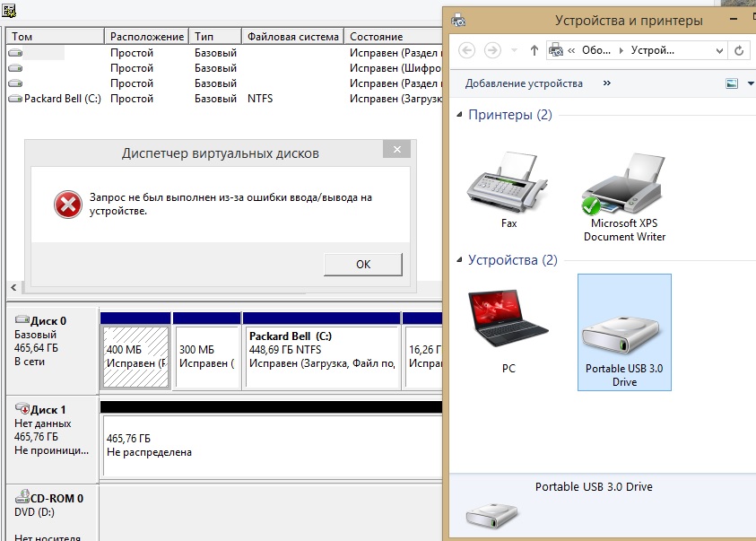Click the Devices and Printers title bar icon

pyautogui.click(x=458, y=21)
